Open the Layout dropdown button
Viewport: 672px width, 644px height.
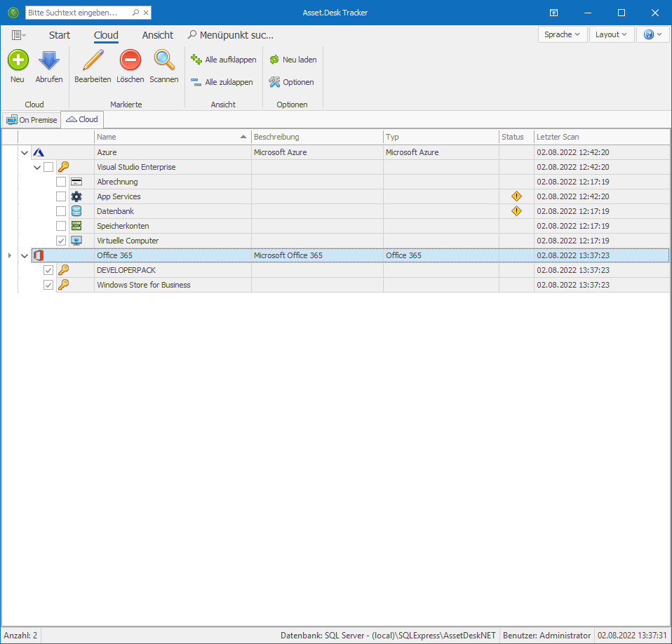point(611,34)
